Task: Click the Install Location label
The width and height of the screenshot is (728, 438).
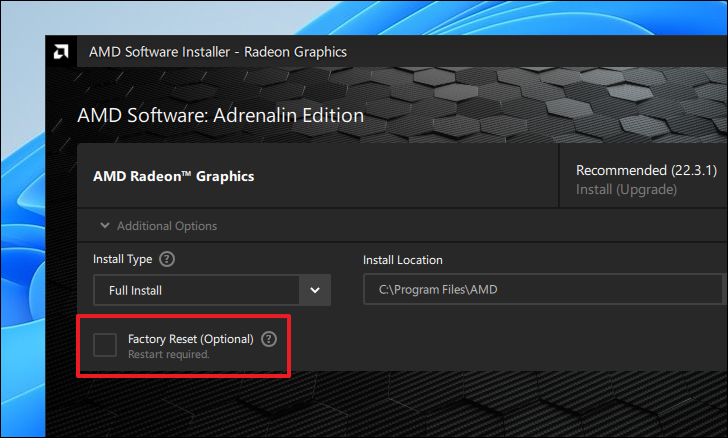Action: tap(403, 260)
